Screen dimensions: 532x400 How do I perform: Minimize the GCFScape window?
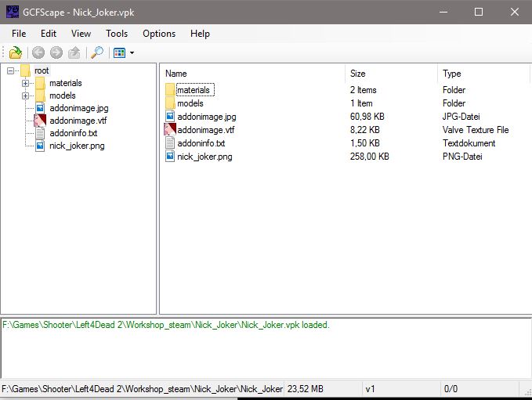(443, 12)
